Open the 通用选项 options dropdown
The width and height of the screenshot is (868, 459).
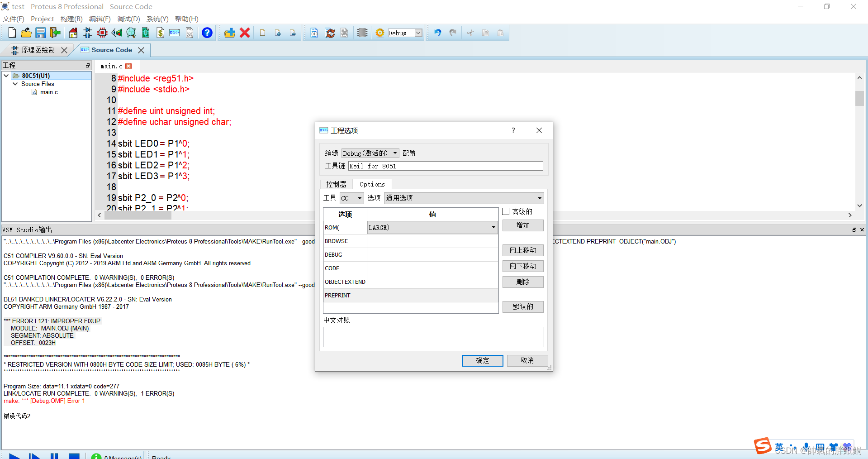(x=464, y=198)
